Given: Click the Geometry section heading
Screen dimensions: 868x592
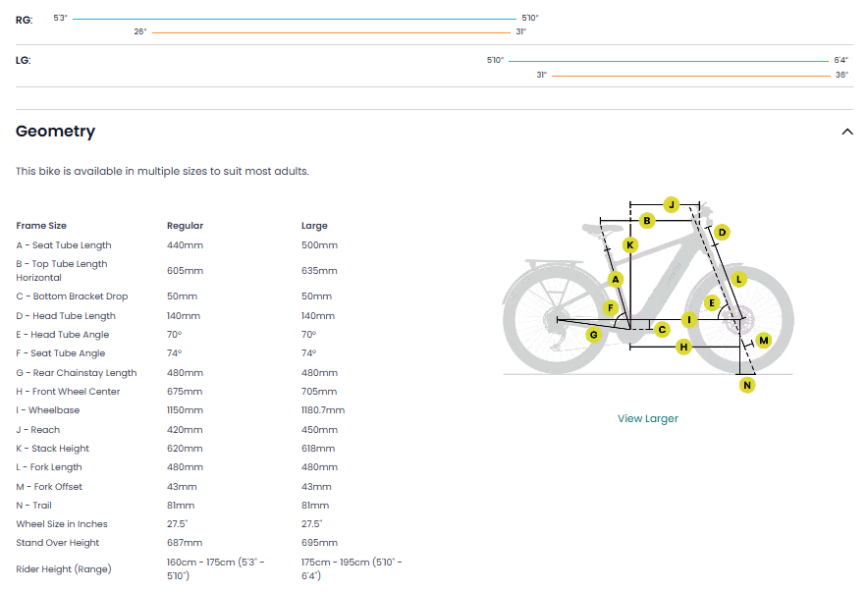Looking at the screenshot, I should point(55,132).
